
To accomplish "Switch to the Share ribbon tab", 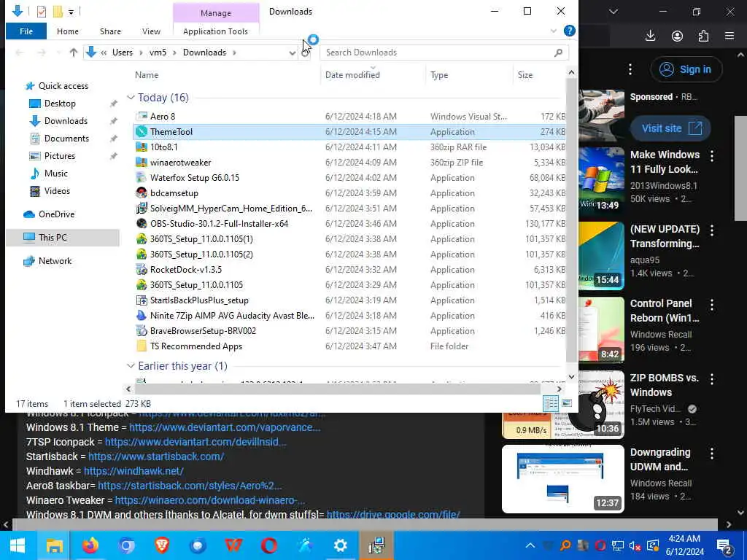I will pos(110,31).
